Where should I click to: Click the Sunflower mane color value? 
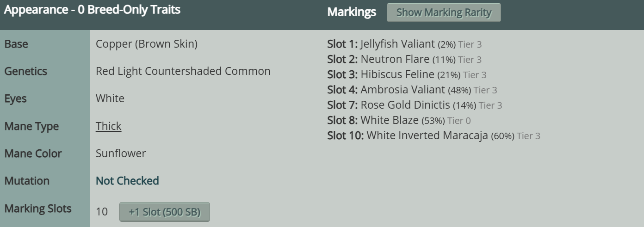tap(121, 153)
